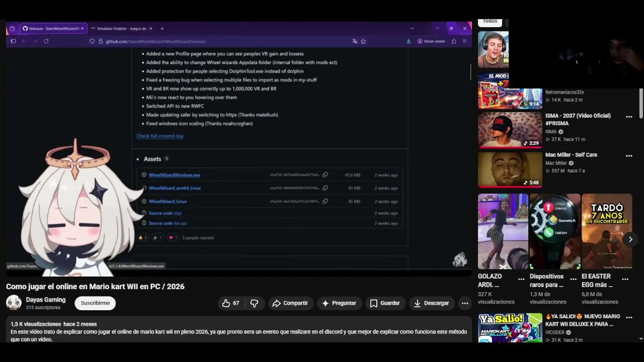Image resolution: width=644 pixels, height=362 pixels.
Task: Open the Ya Salio Mario Kart thumbnail
Action: (510, 328)
